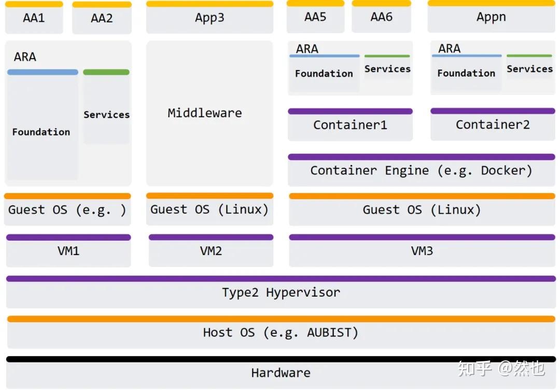Select the AA5 application box
Image resolution: width=560 pixels, height=392 pixels.
315,17
